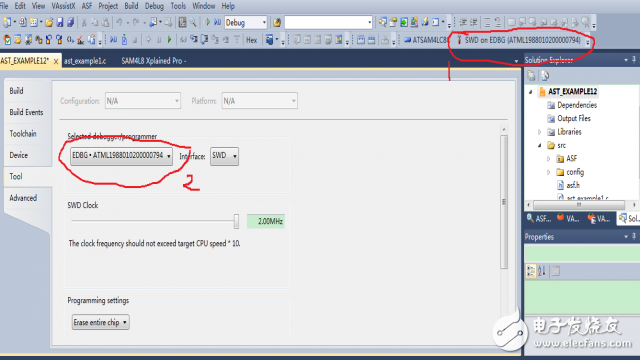Screen dimensions: 640x360
Task: Click the Increase Indent toolbar icon
Action: (473, 22)
